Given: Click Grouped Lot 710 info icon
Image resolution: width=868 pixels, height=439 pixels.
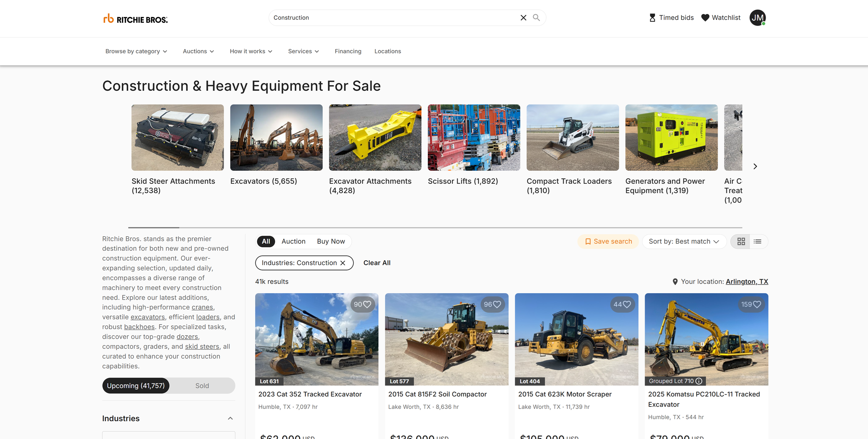Looking at the screenshot, I should 699,381.
